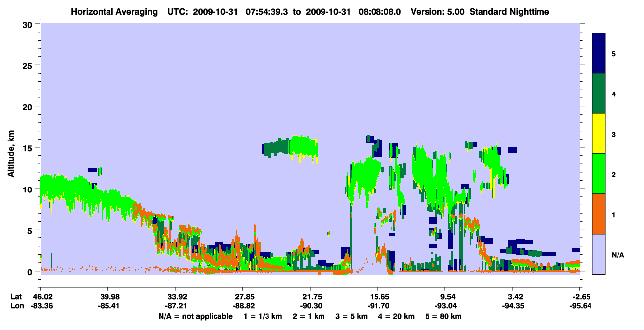Click the longitude value -85.41
The width and height of the screenshot is (644, 330).
click(107, 306)
